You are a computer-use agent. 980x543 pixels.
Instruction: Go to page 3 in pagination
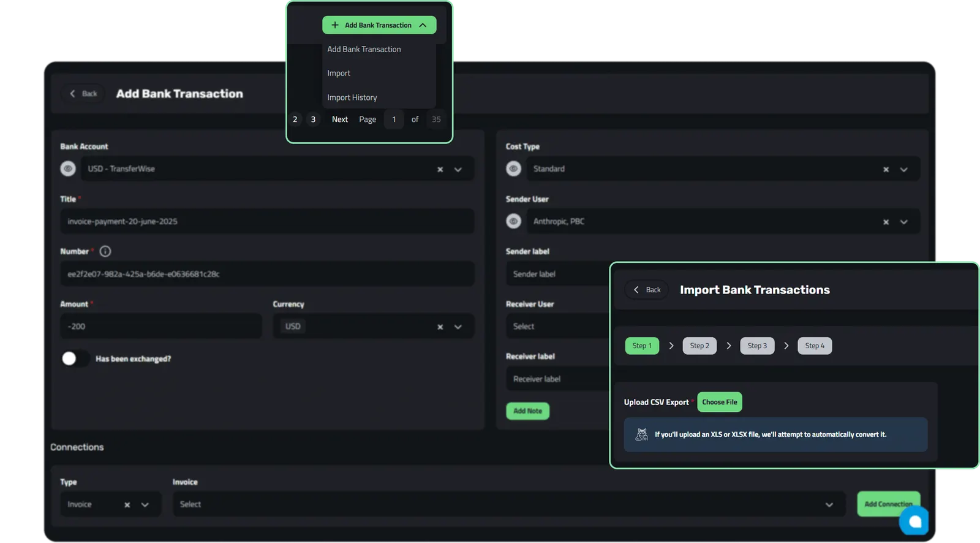(313, 120)
